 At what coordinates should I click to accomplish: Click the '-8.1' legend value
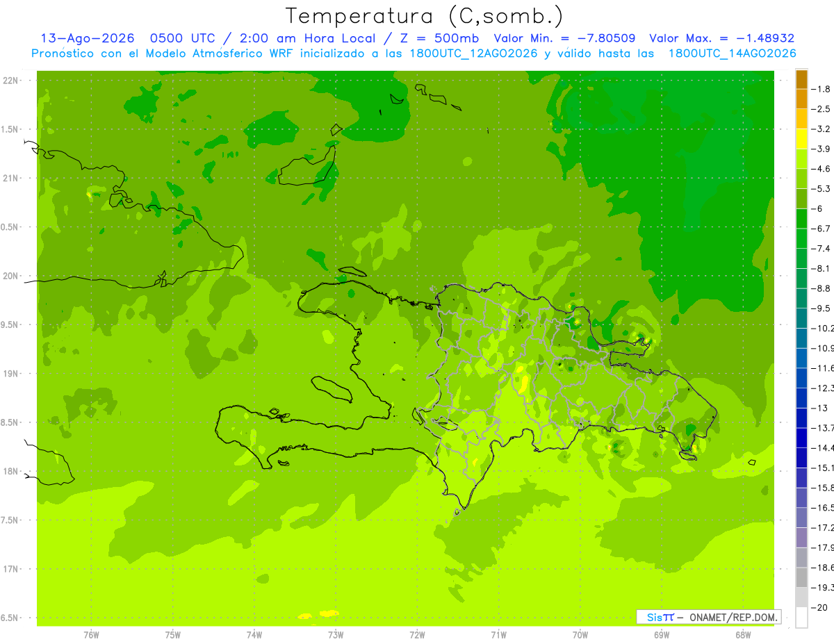point(822,268)
